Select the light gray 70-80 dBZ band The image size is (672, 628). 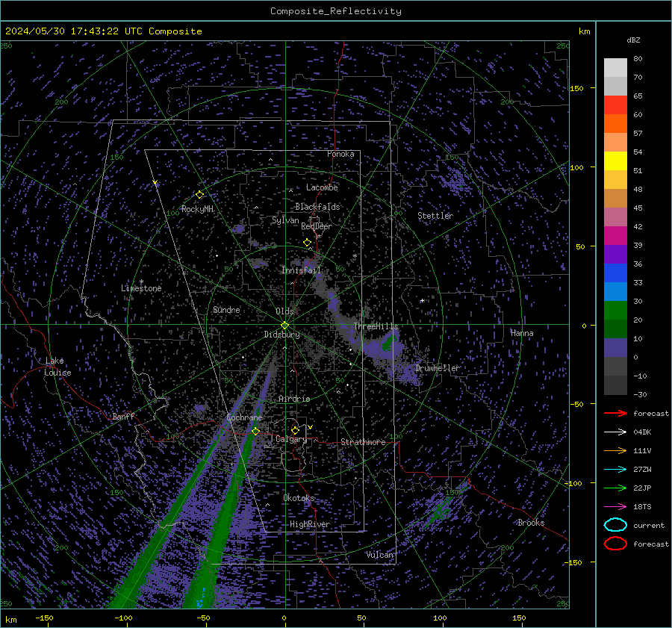615,68
